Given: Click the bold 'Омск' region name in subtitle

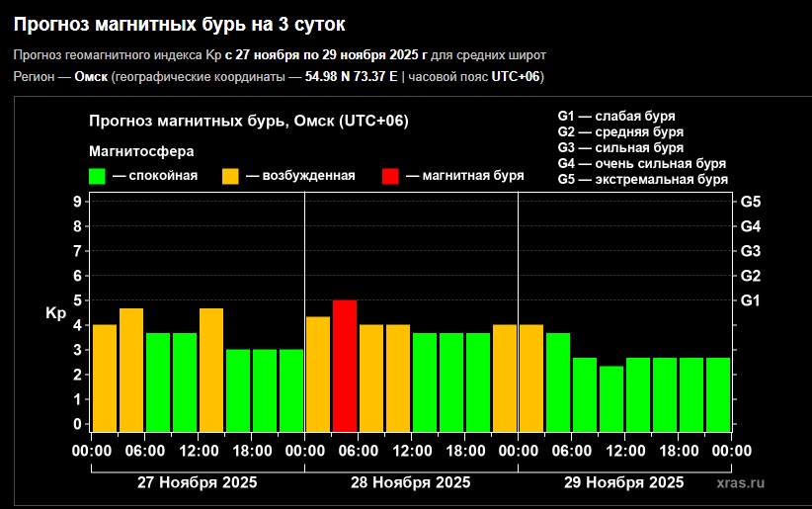Looking at the screenshot, I should click(92, 77).
